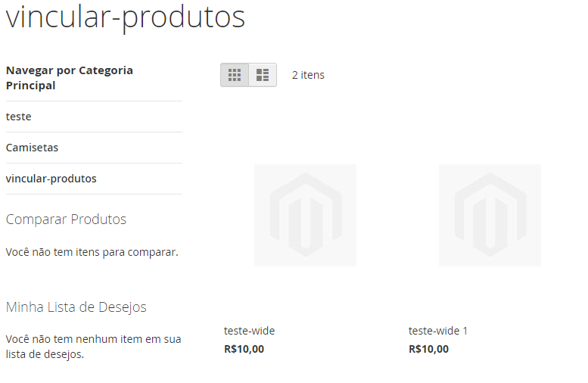588x383 pixels.
Task: Click the Minha Lista de Desejos heading
Action: (76, 307)
